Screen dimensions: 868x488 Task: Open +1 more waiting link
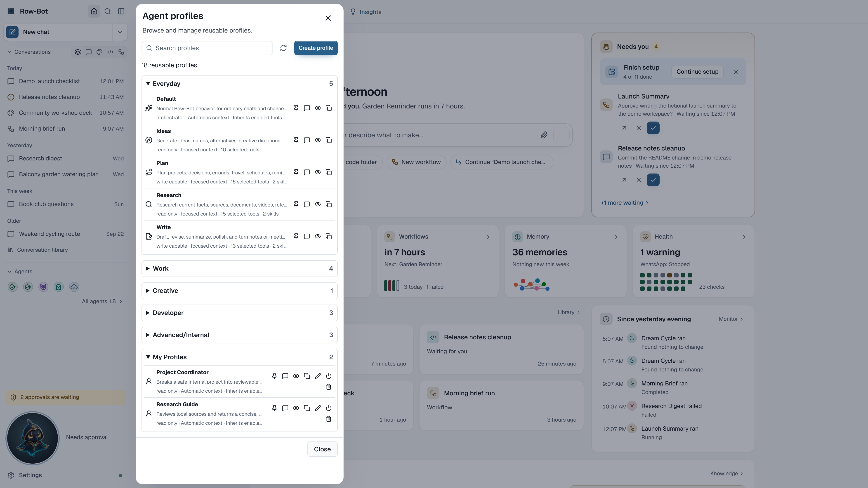624,203
